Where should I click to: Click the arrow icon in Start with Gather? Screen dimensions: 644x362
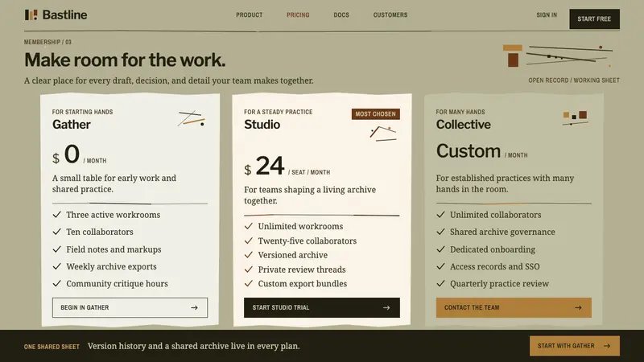pyautogui.click(x=607, y=346)
